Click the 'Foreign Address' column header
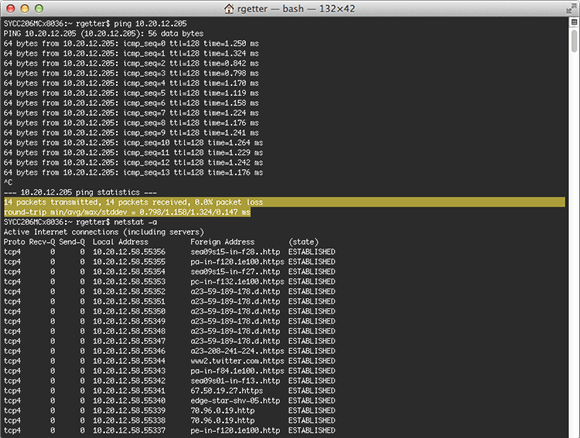The image size is (580, 438). (x=222, y=242)
